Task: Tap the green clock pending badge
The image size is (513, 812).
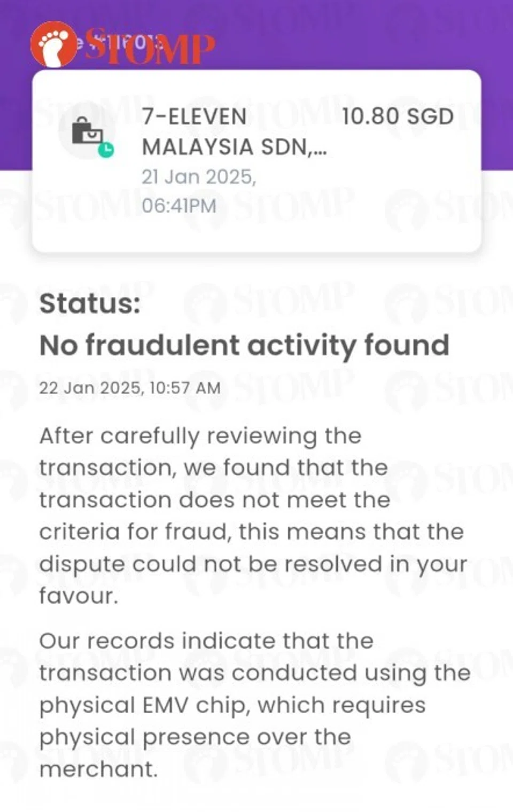Action: (x=106, y=150)
